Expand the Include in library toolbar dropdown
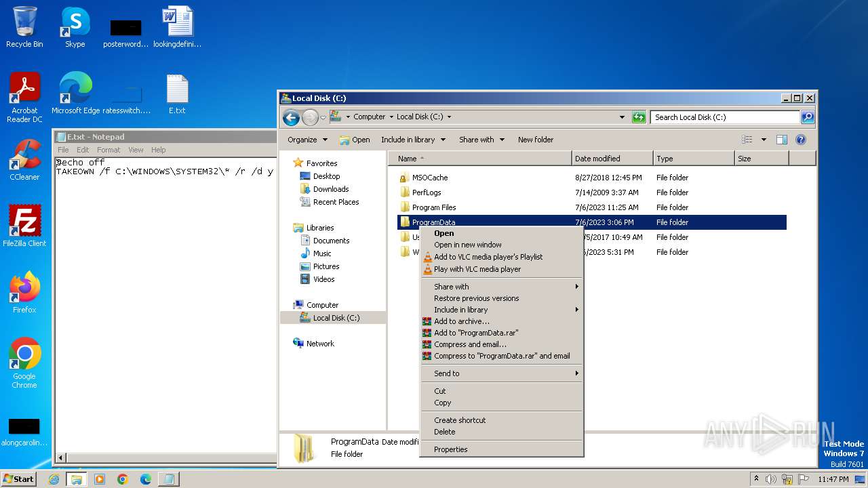 (x=413, y=140)
